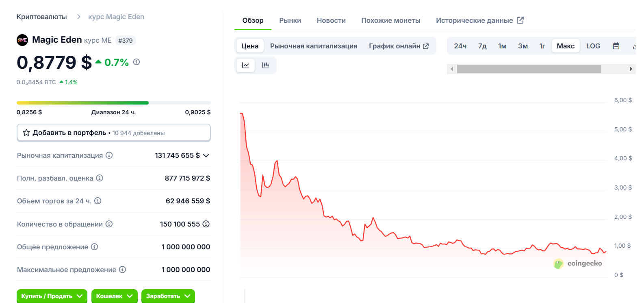The width and height of the screenshot is (644, 303).
Task: Click the scrollbar left arrow
Action: pyautogui.click(x=452, y=69)
